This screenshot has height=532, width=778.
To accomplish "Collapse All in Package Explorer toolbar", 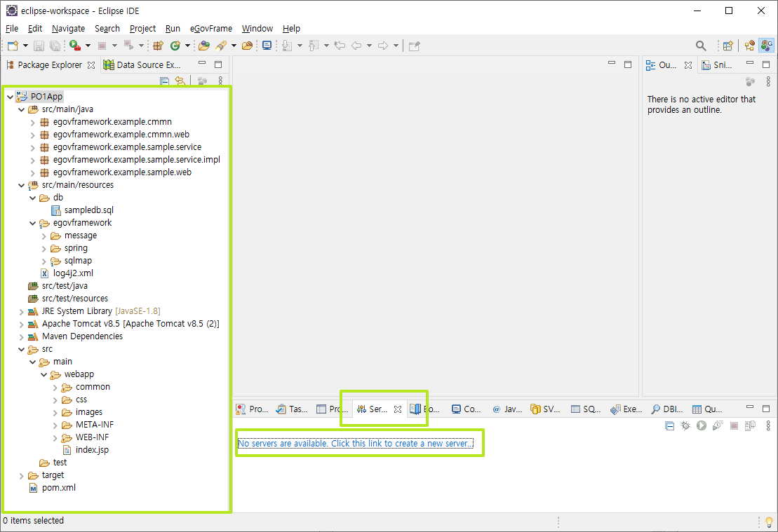I will point(165,81).
